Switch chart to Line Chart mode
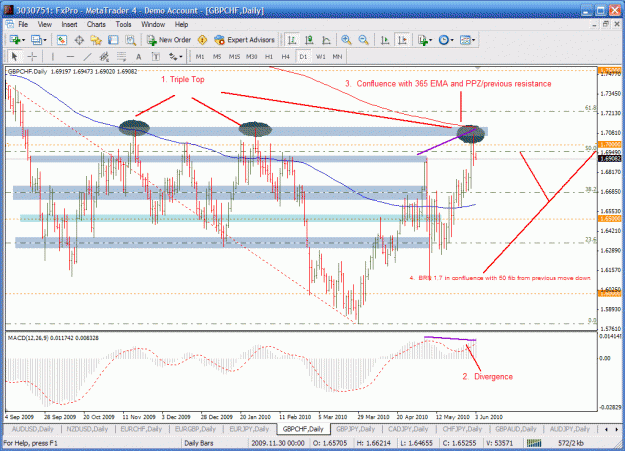The height and width of the screenshot is (451, 625). click(326, 40)
